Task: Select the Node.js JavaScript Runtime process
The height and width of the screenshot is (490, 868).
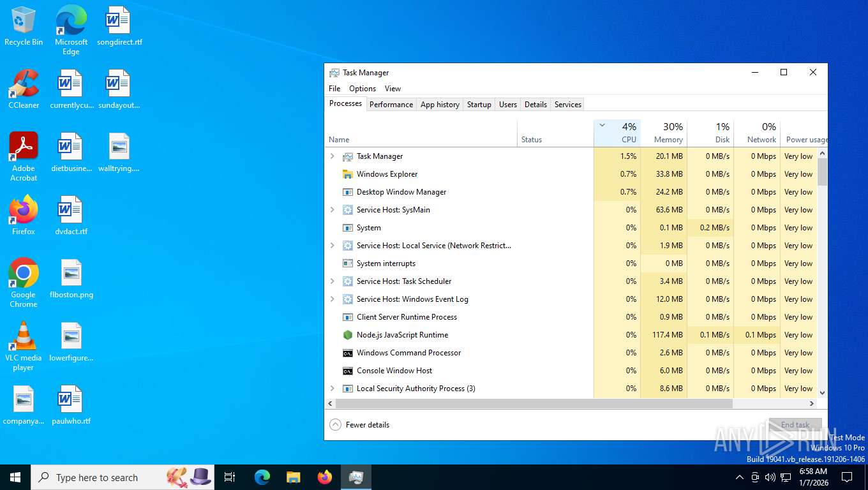Action: coord(571,335)
